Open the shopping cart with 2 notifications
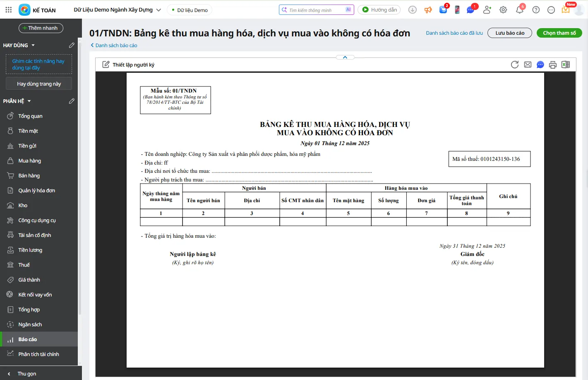 click(x=443, y=9)
